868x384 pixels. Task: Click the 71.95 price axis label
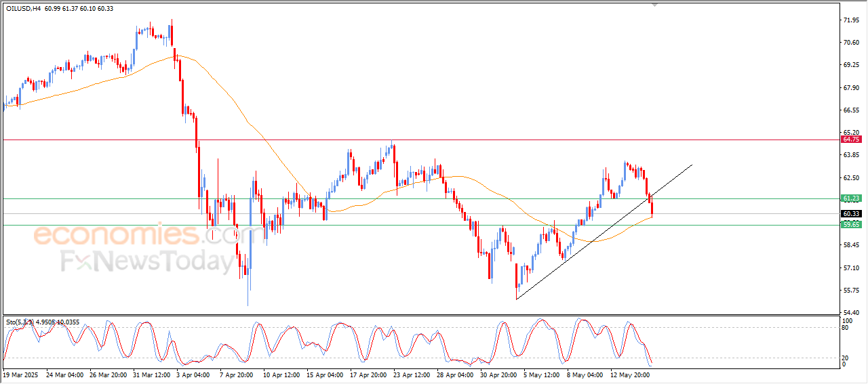pyautogui.click(x=851, y=20)
